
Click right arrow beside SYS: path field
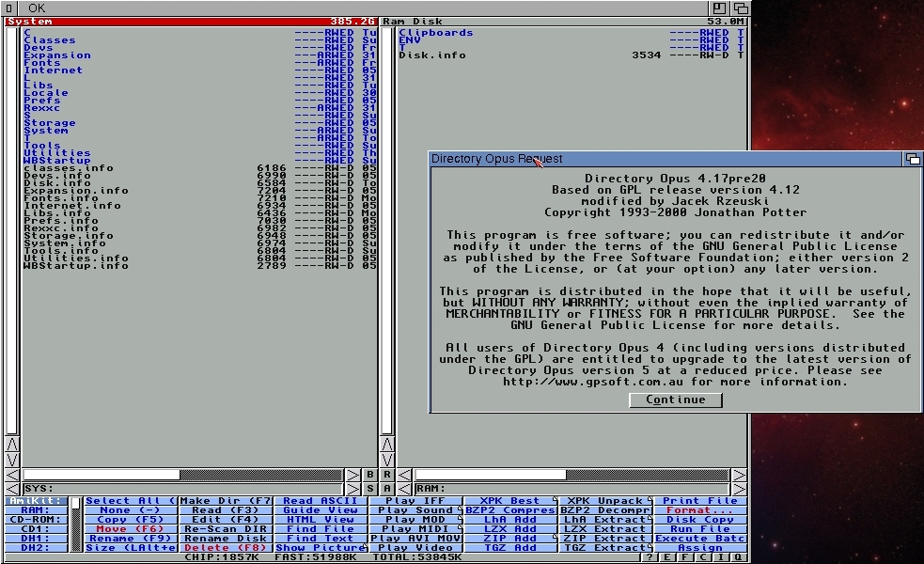353,489
